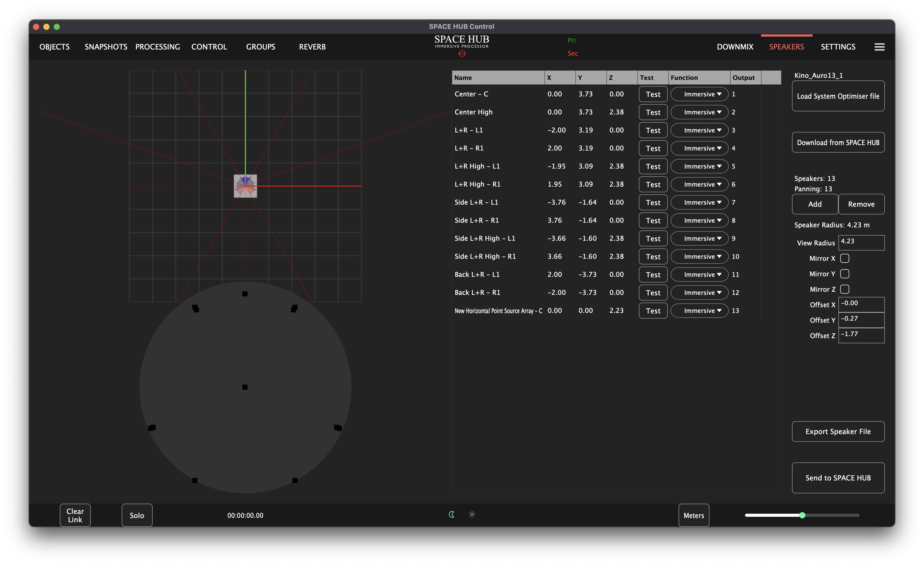Click the Kino_Auro13_1 preset name
Screen dimensions: 924x565
point(818,75)
